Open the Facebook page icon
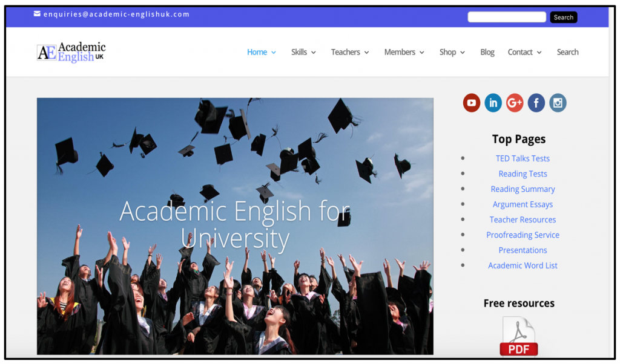620x364 pixels. pyautogui.click(x=536, y=103)
